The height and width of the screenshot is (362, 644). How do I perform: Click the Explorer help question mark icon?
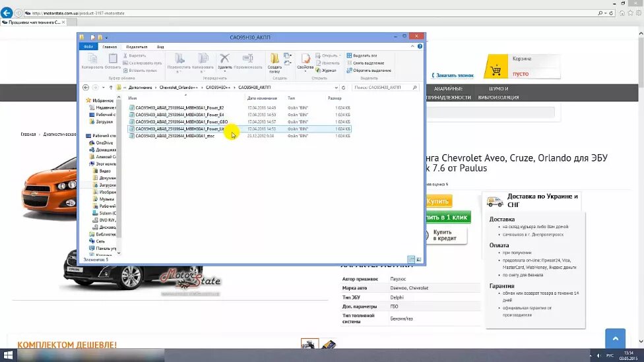420,46
